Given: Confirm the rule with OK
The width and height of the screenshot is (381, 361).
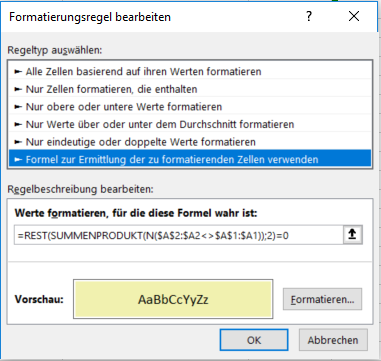Looking at the screenshot, I should 254,340.
